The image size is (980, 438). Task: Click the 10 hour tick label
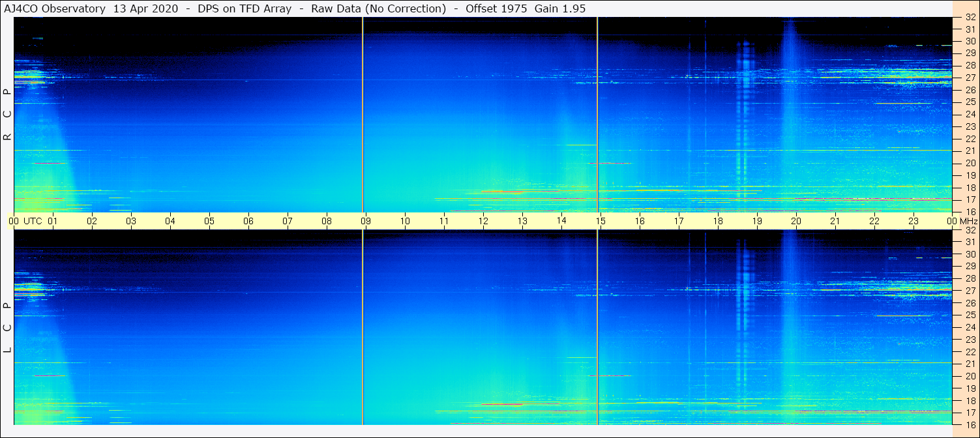pyautogui.click(x=405, y=221)
